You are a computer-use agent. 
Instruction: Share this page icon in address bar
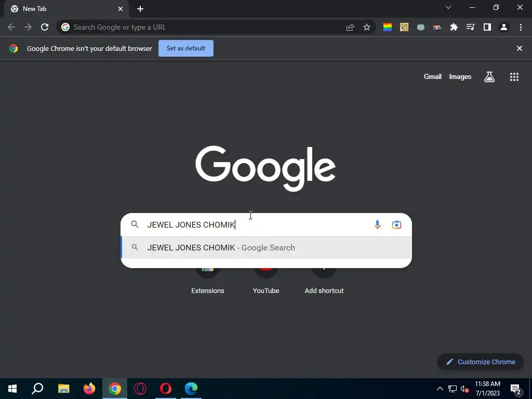(x=350, y=27)
